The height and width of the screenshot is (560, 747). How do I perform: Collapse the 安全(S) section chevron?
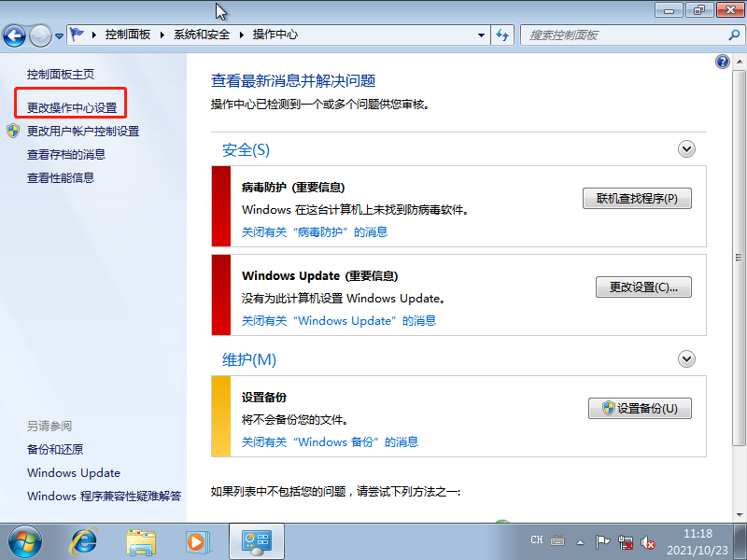(x=686, y=149)
